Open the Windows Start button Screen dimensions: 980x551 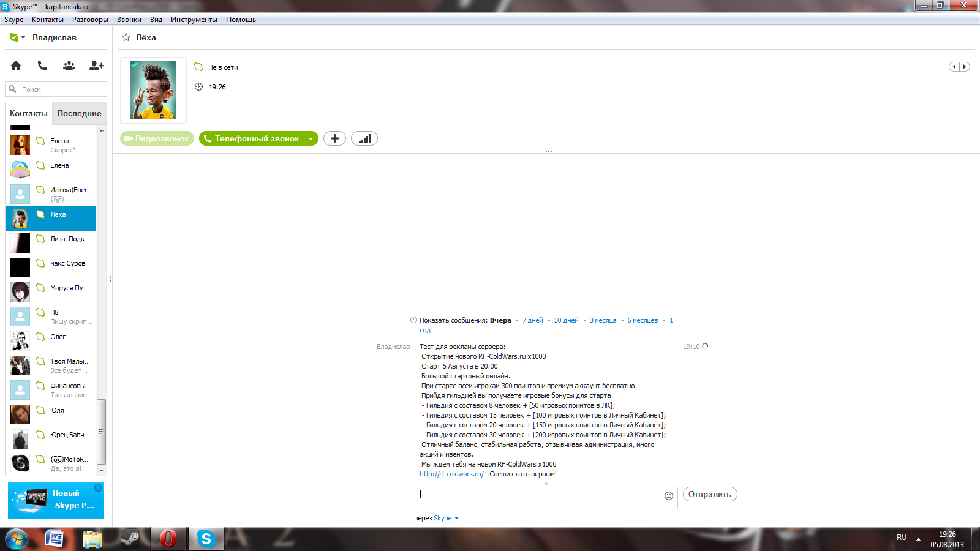[17, 539]
